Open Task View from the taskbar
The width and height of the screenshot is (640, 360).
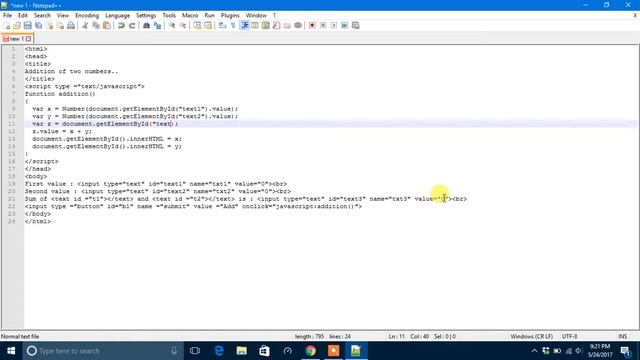(x=195, y=351)
